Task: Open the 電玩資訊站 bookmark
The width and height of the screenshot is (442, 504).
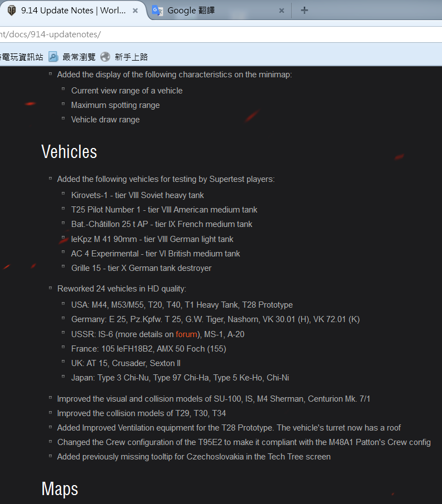Action: (x=22, y=57)
